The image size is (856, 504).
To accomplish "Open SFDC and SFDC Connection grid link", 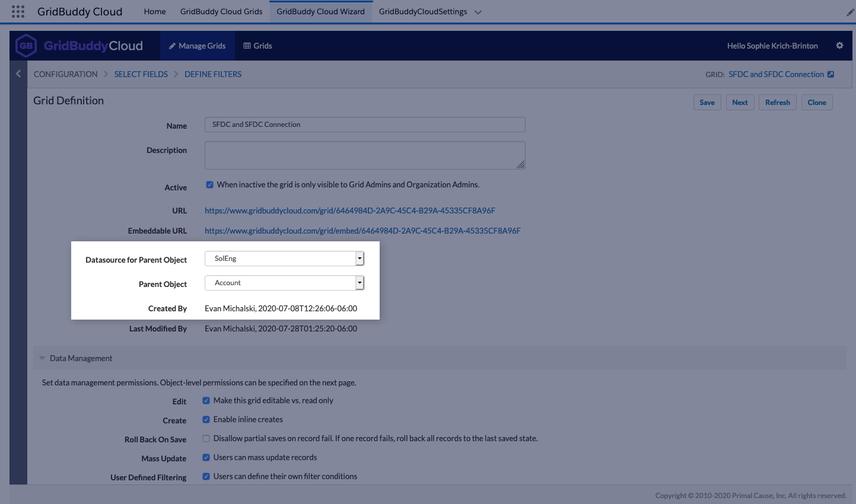I will coord(776,74).
